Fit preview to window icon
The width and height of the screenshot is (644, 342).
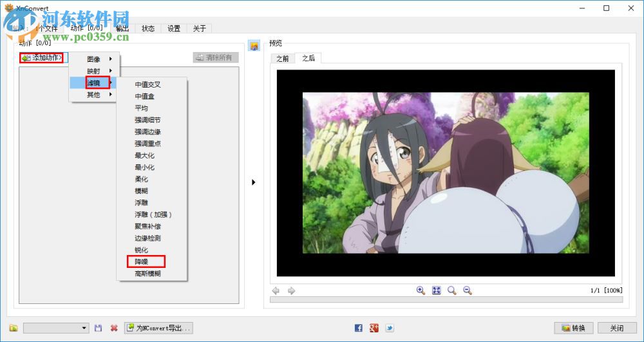click(436, 290)
